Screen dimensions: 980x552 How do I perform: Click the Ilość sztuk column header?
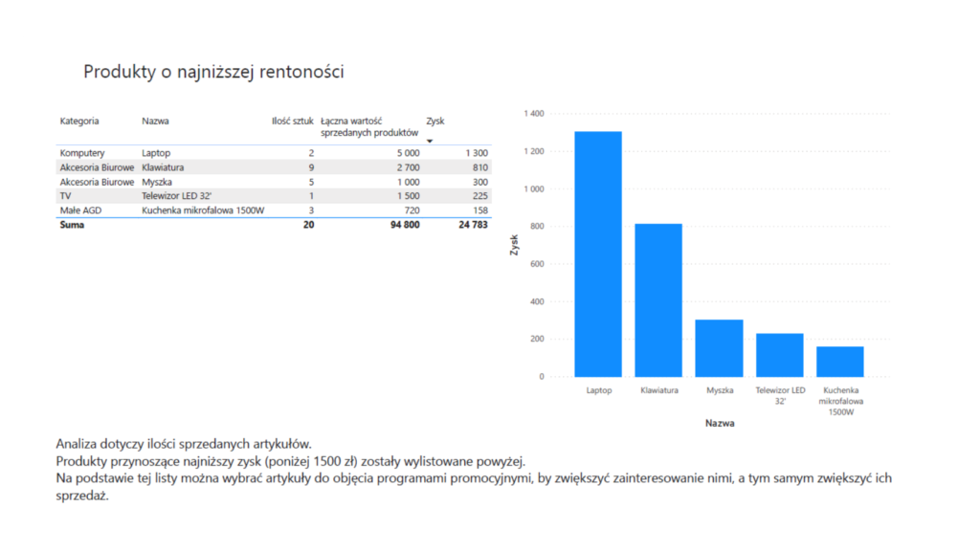point(292,121)
